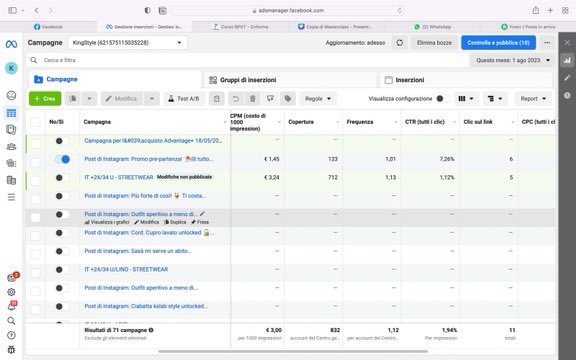
Task: Open the All tools hamburger menu
Action: [11, 197]
